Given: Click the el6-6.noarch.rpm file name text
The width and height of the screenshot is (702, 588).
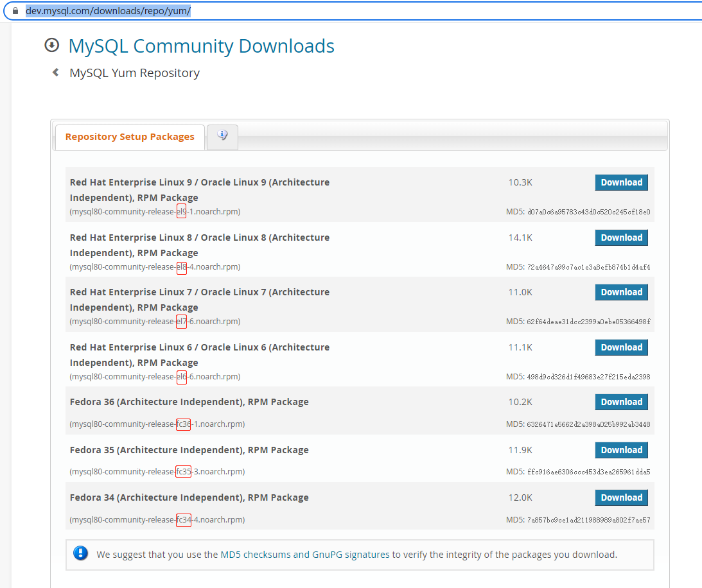Looking at the screenshot, I should (155, 376).
